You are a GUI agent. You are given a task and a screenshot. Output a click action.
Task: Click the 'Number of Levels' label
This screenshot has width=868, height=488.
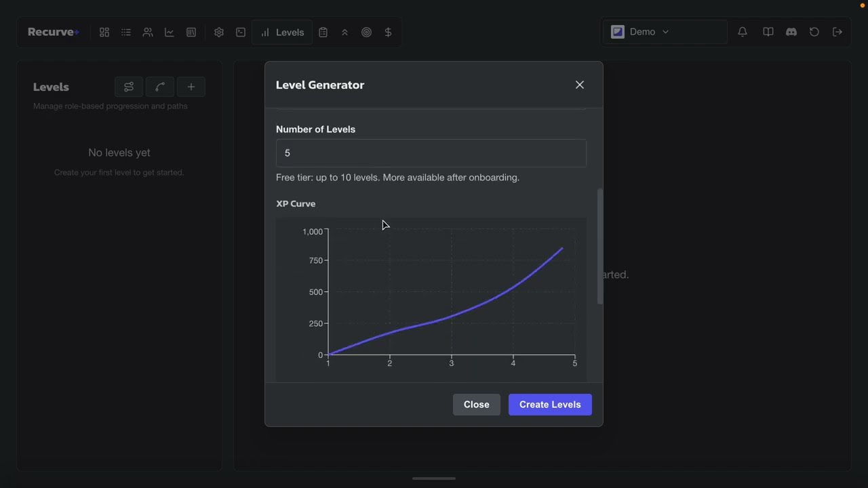pos(315,129)
